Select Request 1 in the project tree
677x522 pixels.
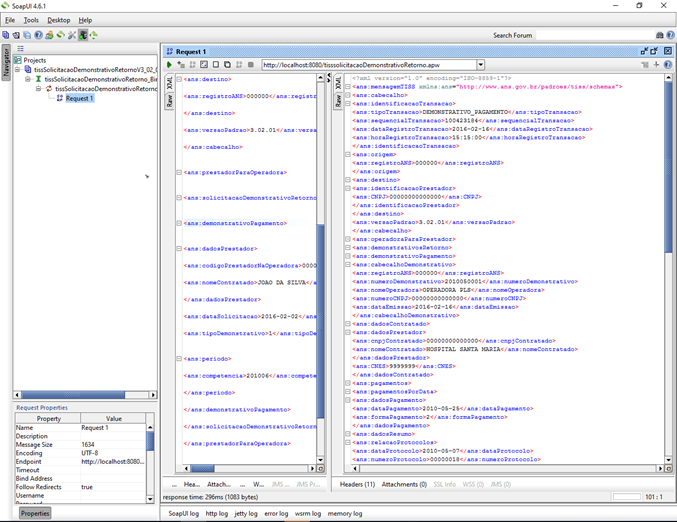coord(79,98)
